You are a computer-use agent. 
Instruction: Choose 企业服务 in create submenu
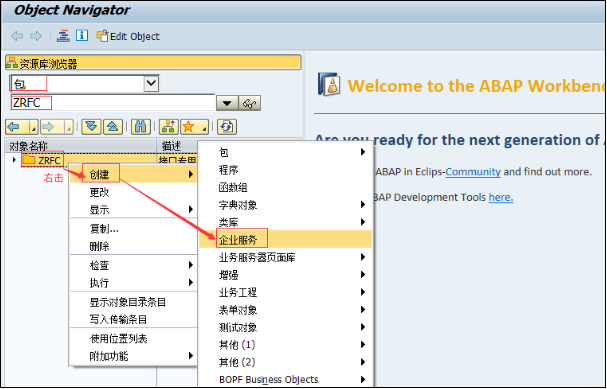(x=286, y=240)
